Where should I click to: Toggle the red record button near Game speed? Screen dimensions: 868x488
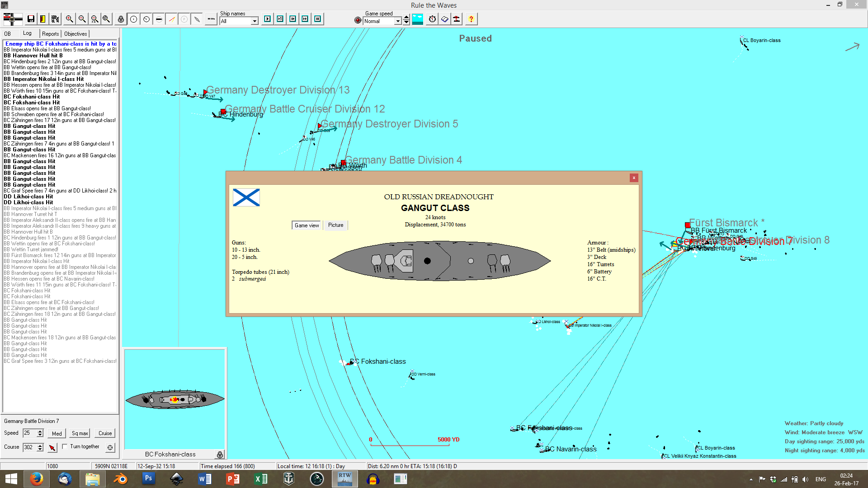[358, 20]
